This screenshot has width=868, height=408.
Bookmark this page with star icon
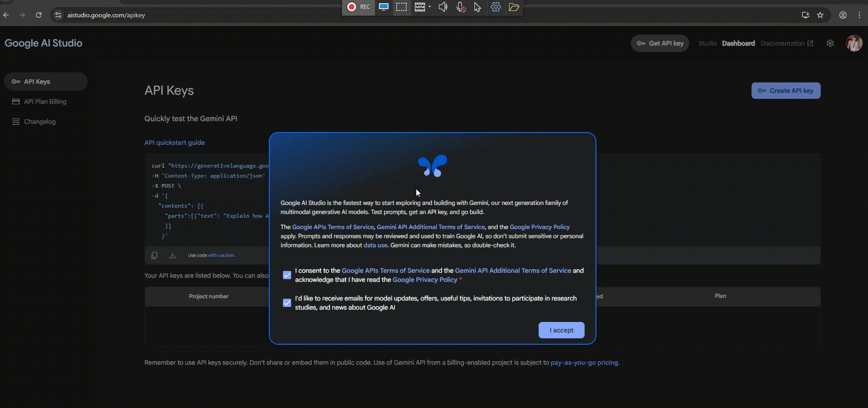click(x=820, y=15)
